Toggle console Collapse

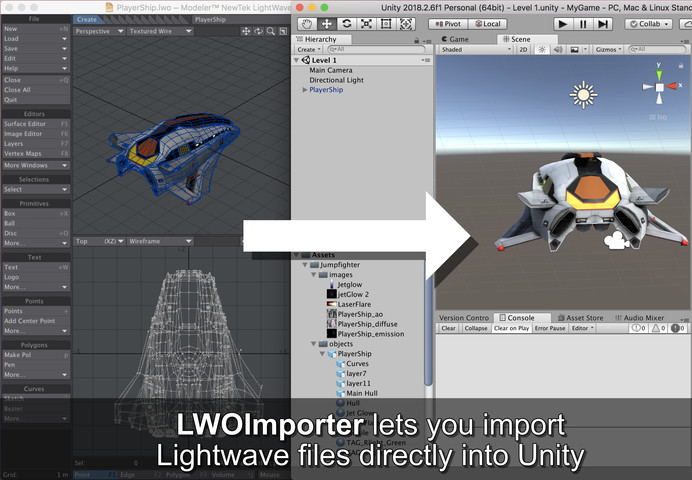click(476, 328)
